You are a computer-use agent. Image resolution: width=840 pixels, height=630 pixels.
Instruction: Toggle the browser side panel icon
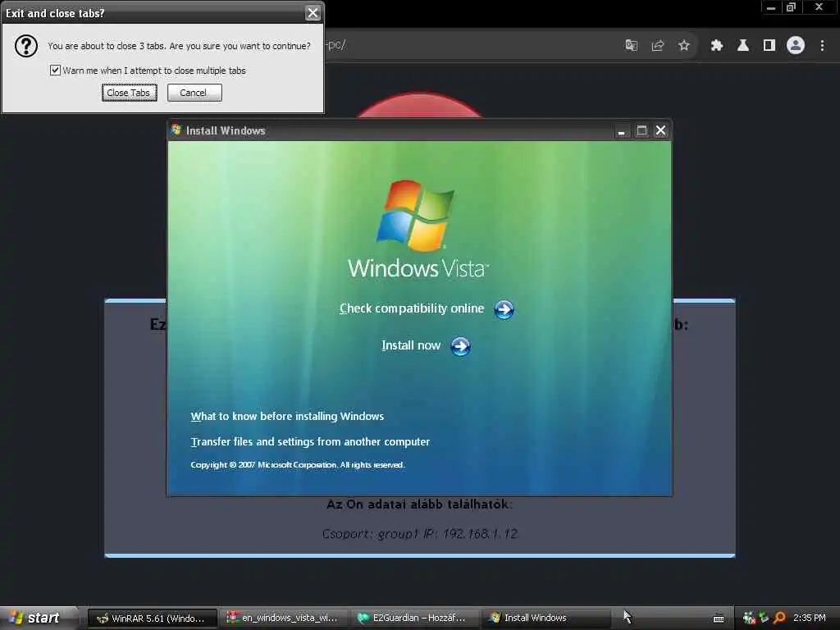point(769,46)
